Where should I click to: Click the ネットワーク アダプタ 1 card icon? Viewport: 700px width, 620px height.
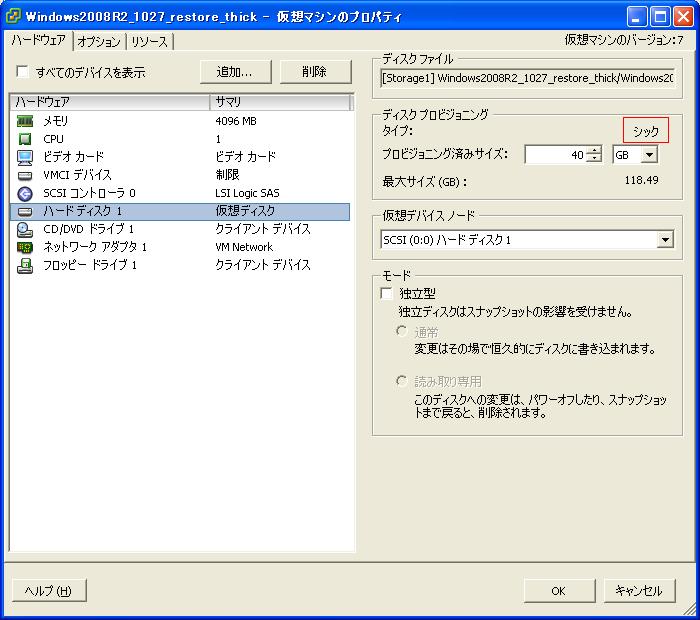pyautogui.click(x=25, y=247)
